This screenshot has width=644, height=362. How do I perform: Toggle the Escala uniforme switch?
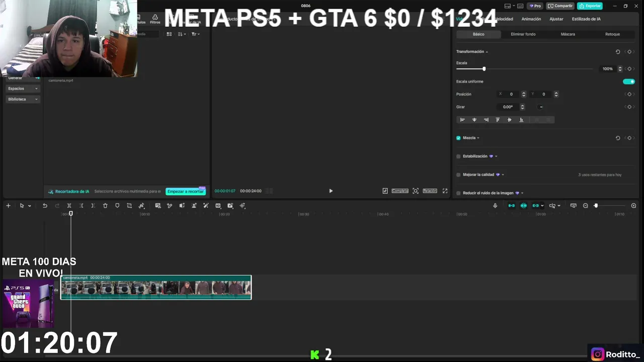click(x=629, y=81)
